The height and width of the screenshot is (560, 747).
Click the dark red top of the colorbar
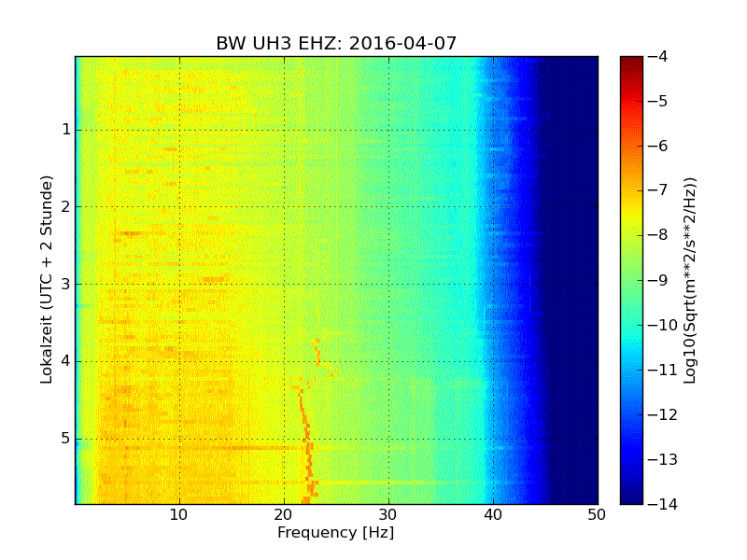(631, 62)
